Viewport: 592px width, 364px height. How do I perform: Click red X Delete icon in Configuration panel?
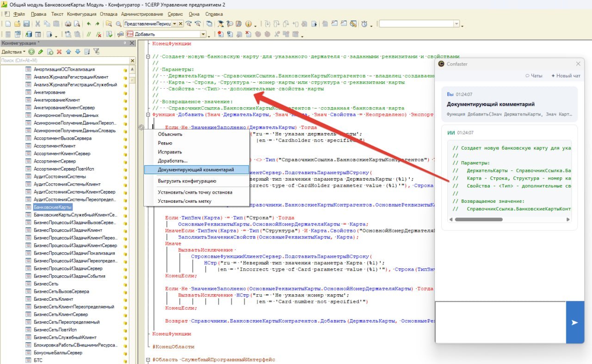59,52
